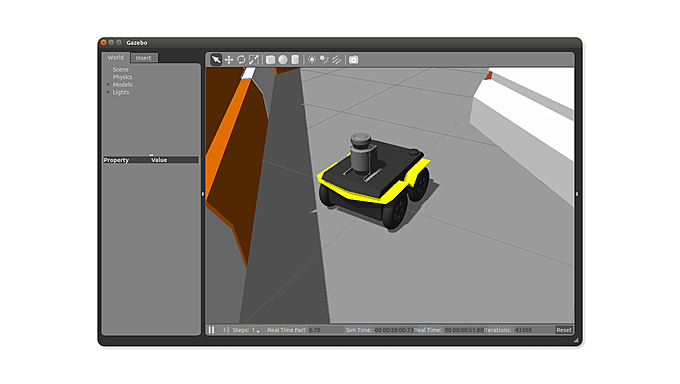The image size is (680, 384).
Task: Switch to the Insert tab
Action: click(144, 58)
